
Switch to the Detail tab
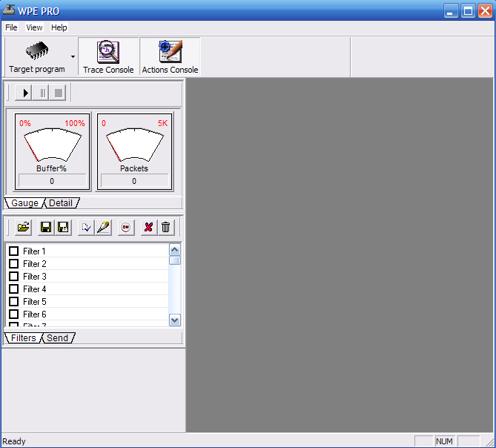pyautogui.click(x=61, y=203)
